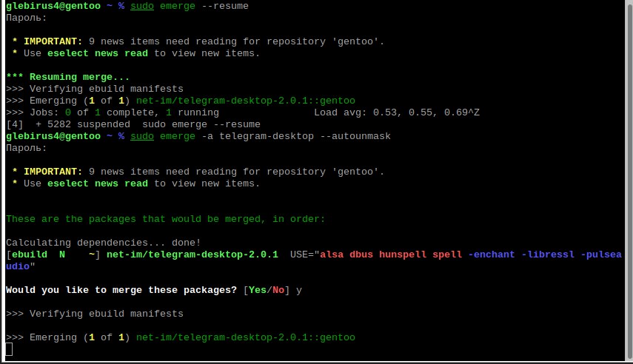Select the '*** Resuming merge...' line

[68, 77]
